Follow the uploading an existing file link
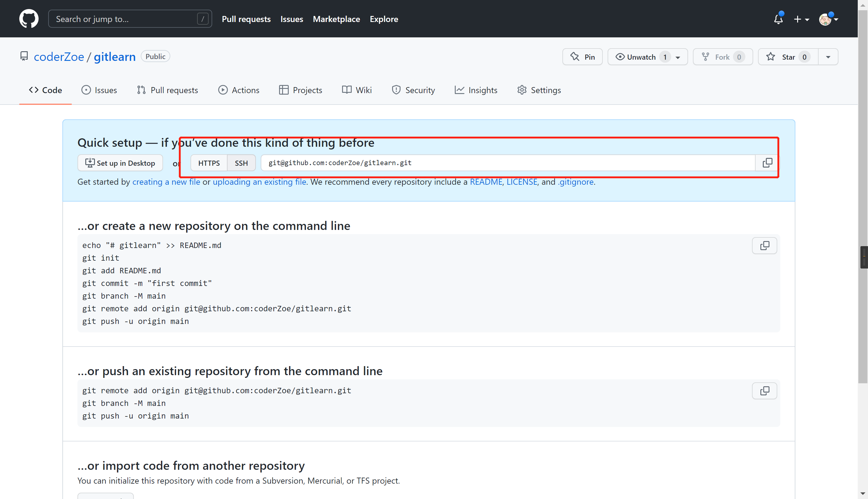This screenshot has width=868, height=499. (259, 182)
